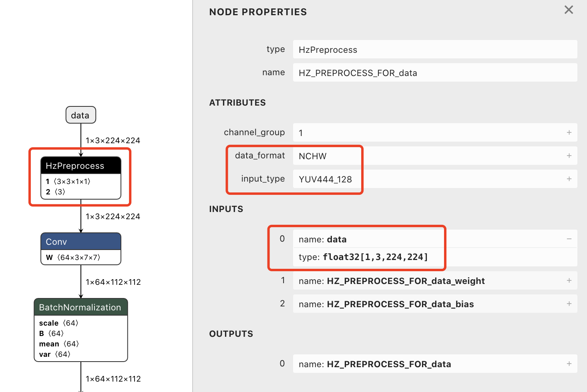This screenshot has width=587, height=392.
Task: Expand the data_format attribute plus icon
Action: [569, 156]
